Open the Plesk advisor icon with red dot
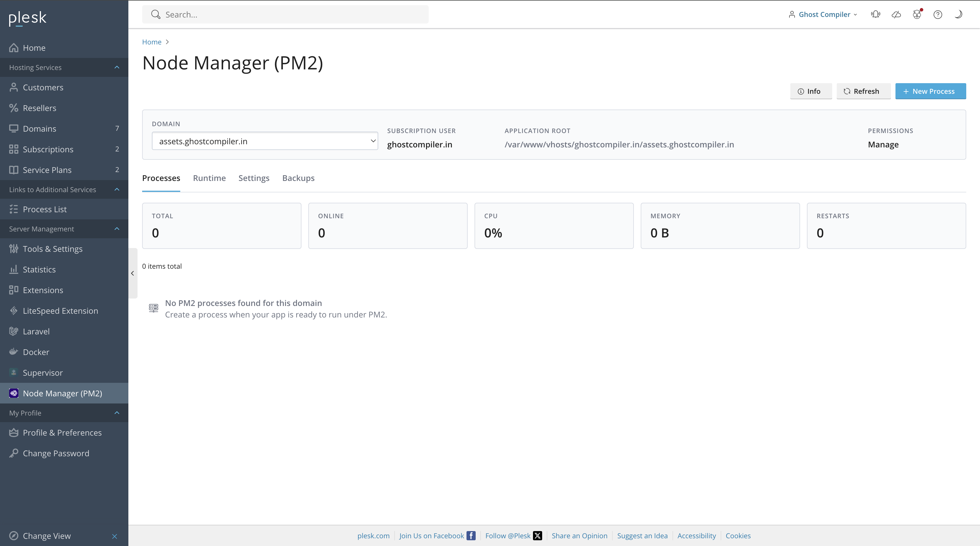The width and height of the screenshot is (980, 546). tap(917, 14)
